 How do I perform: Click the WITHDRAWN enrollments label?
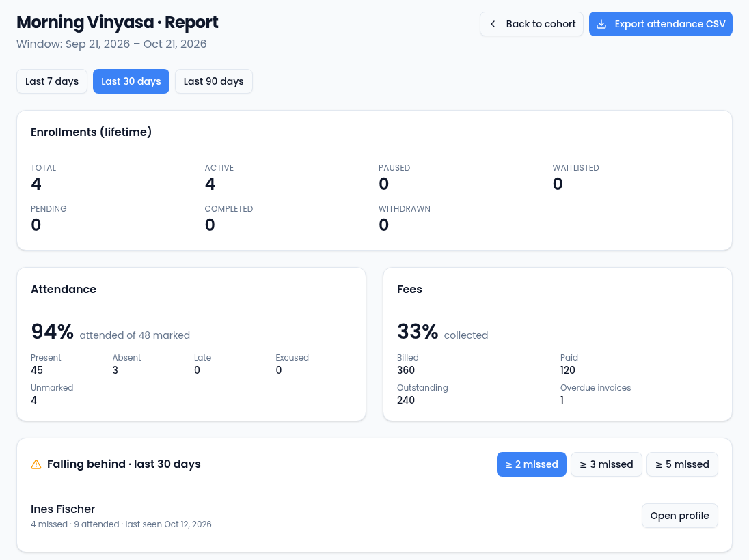pos(404,209)
